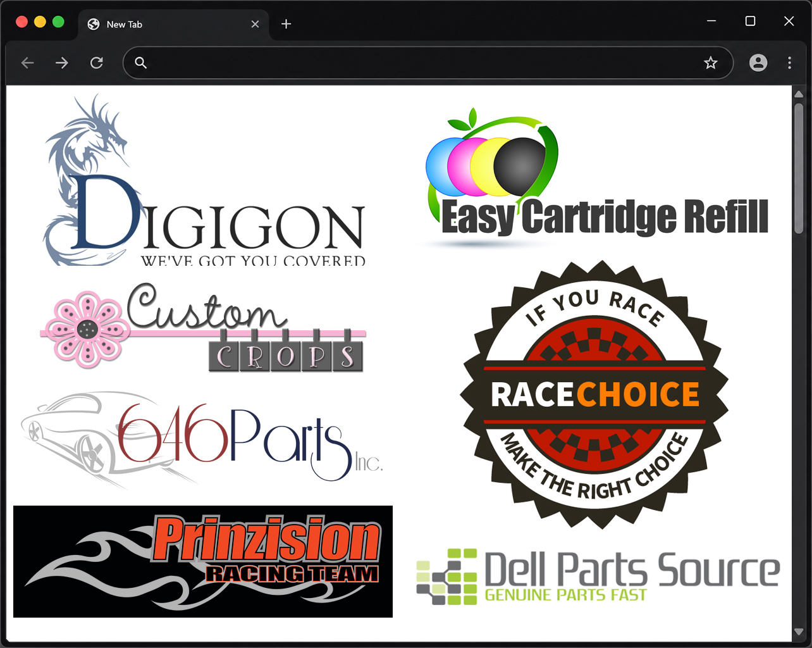Select the Custom Crops logo image
Image resolution: width=812 pixels, height=648 pixels.
tap(203, 327)
